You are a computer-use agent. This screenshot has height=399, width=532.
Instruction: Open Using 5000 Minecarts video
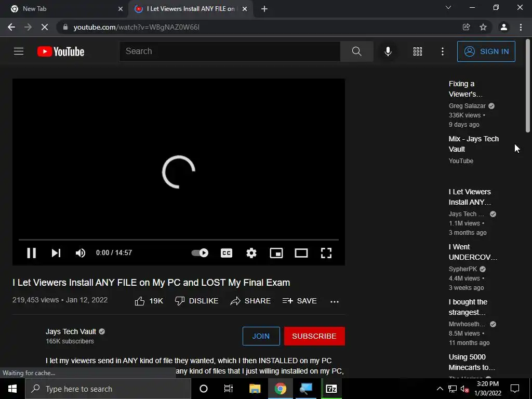(x=472, y=362)
